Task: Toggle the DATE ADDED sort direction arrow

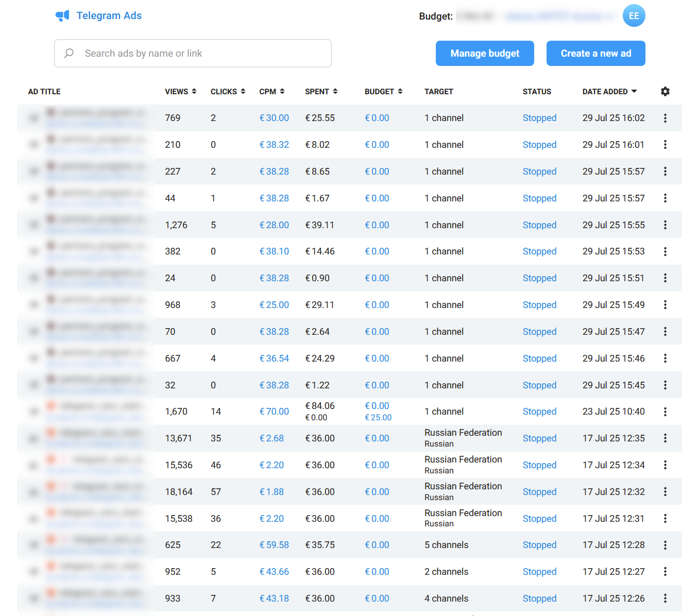Action: 634,91
